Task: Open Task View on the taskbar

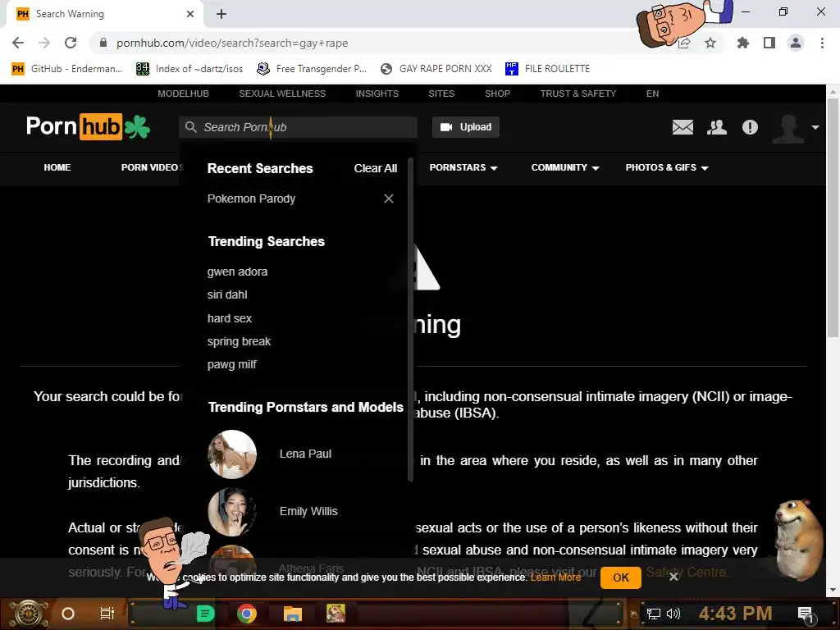Action: coord(107,614)
